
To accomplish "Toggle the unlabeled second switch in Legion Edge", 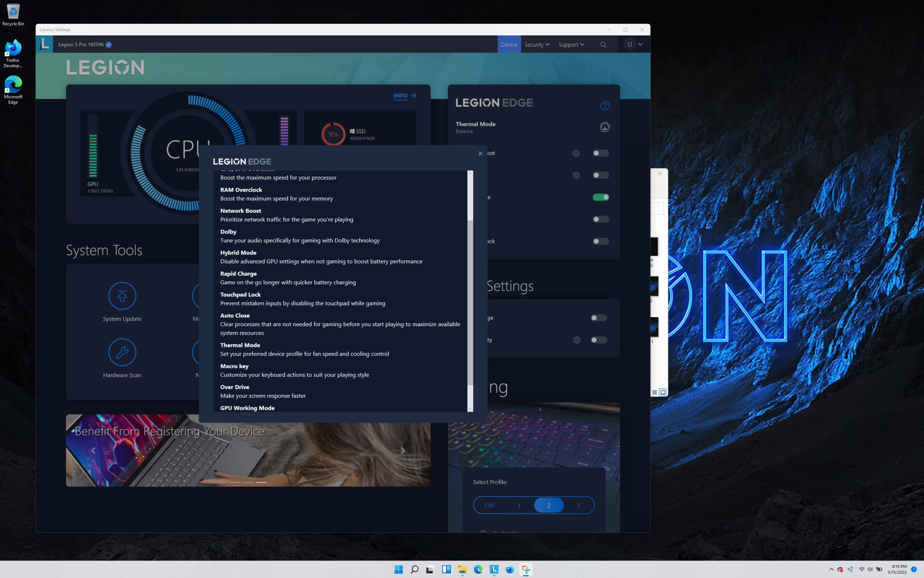I will (x=601, y=175).
